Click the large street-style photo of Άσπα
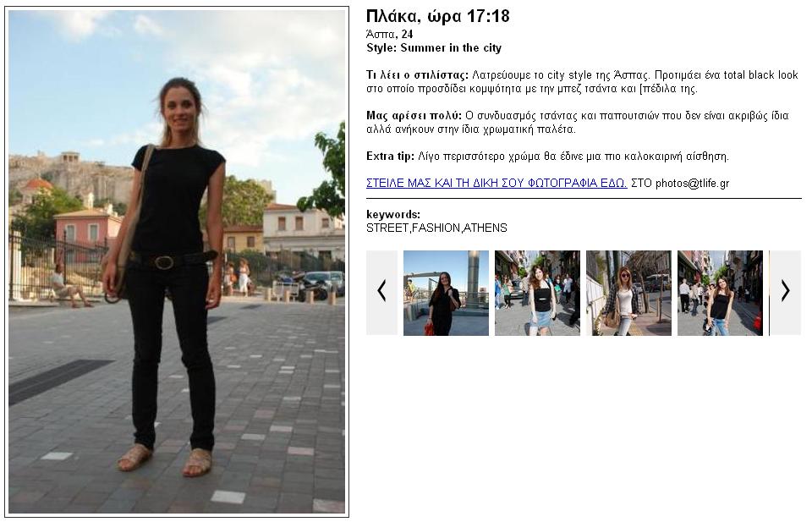The width and height of the screenshot is (812, 522). tap(177, 261)
